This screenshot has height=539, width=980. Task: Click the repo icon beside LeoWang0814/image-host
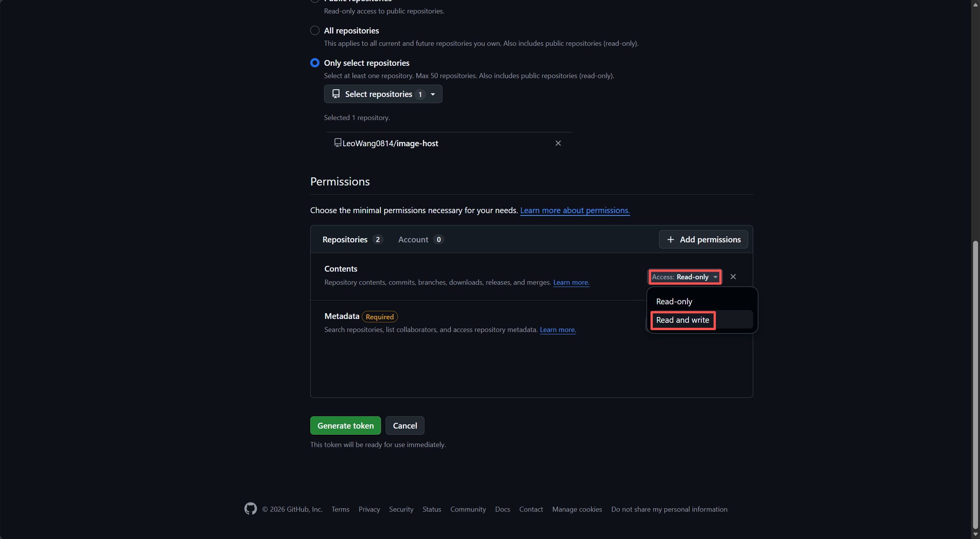[337, 143]
